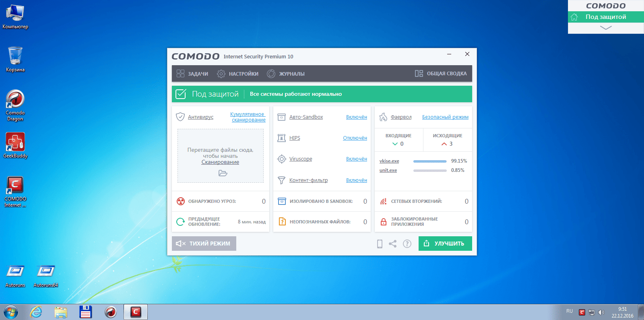This screenshot has height=320, width=644.
Task: Open vkise.exe process link
Action: pos(389,161)
